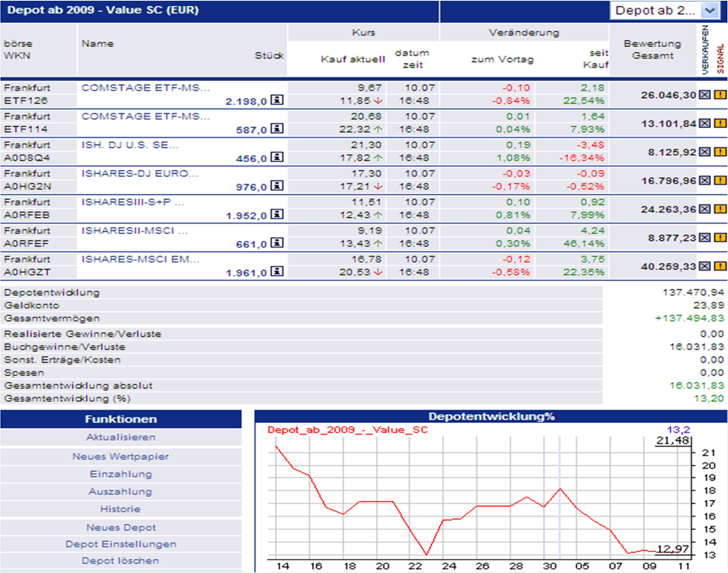Viewport: 728px width, 573px height.
Task: Open signal alert for A0HG2N position
Action: [719, 180]
